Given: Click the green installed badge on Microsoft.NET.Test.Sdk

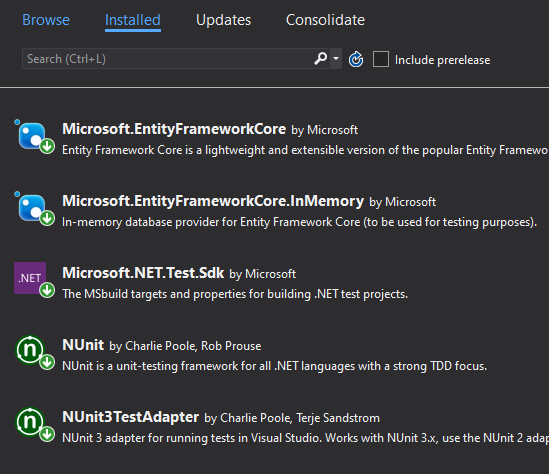Looking at the screenshot, I should coord(47,291).
